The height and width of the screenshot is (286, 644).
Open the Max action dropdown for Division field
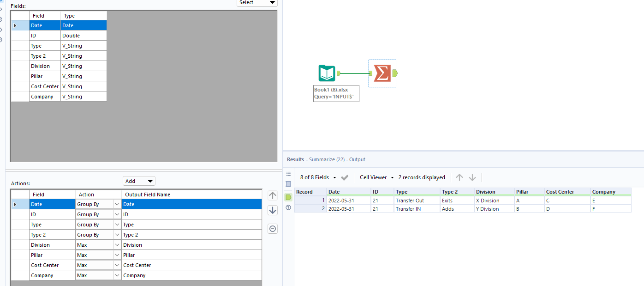[117, 244]
